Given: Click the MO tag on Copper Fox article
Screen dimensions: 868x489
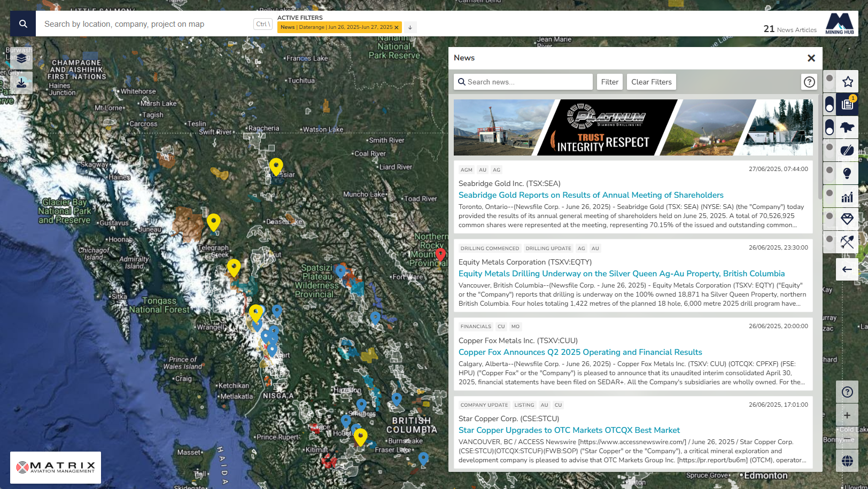Looking at the screenshot, I should (x=515, y=327).
